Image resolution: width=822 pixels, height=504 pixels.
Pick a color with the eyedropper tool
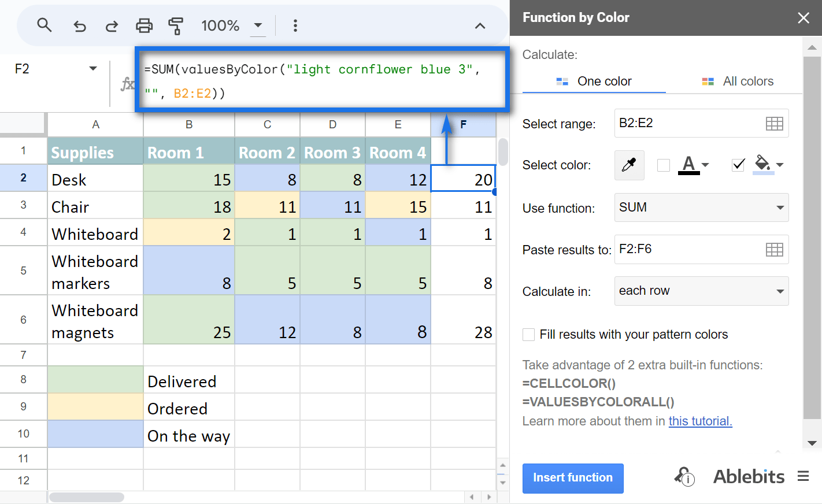[x=629, y=165]
